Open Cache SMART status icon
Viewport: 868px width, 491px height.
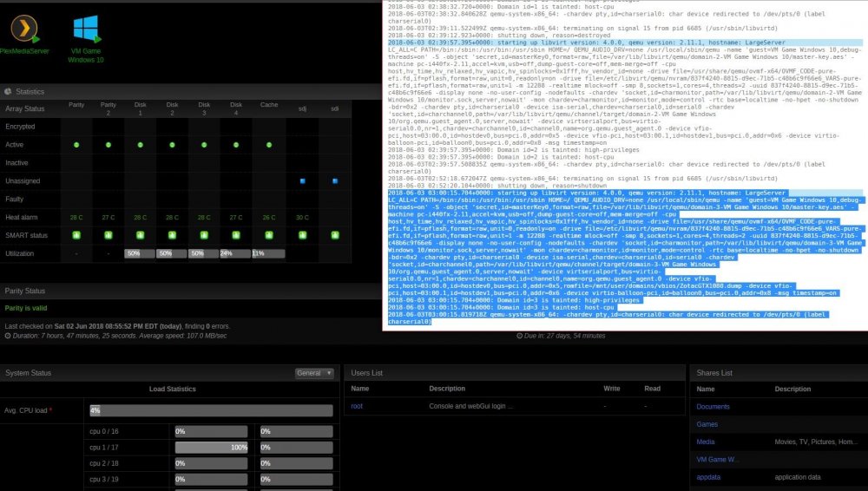269,235
